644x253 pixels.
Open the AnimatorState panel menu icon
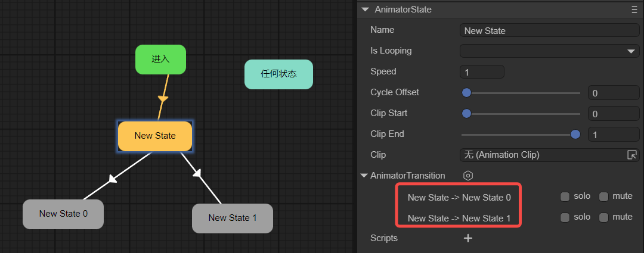[634, 10]
